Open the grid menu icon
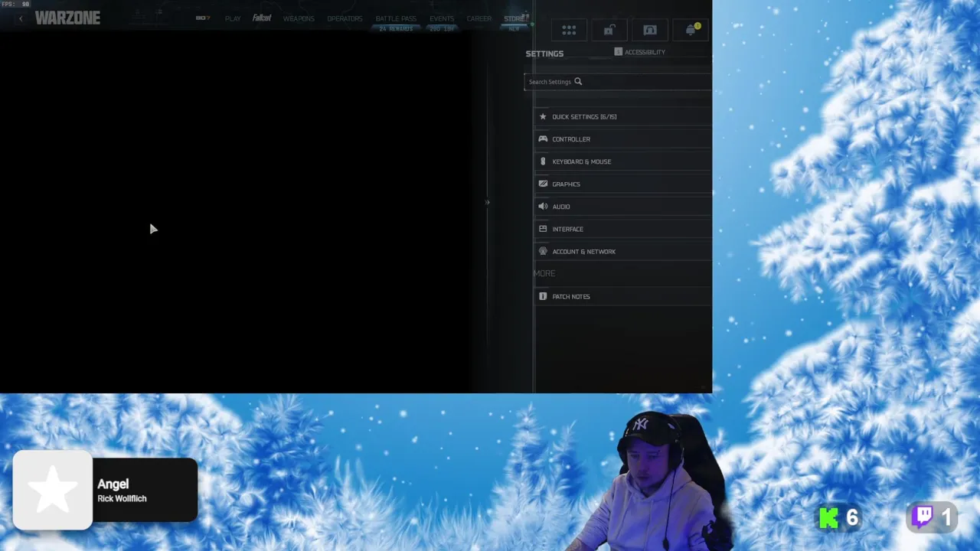 [x=569, y=30]
